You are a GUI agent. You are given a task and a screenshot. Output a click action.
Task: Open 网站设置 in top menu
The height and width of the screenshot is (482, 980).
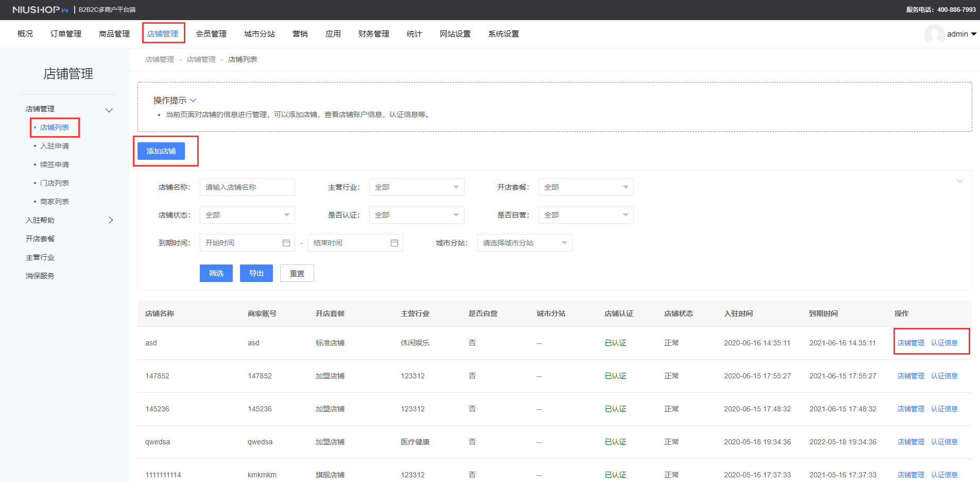click(455, 34)
